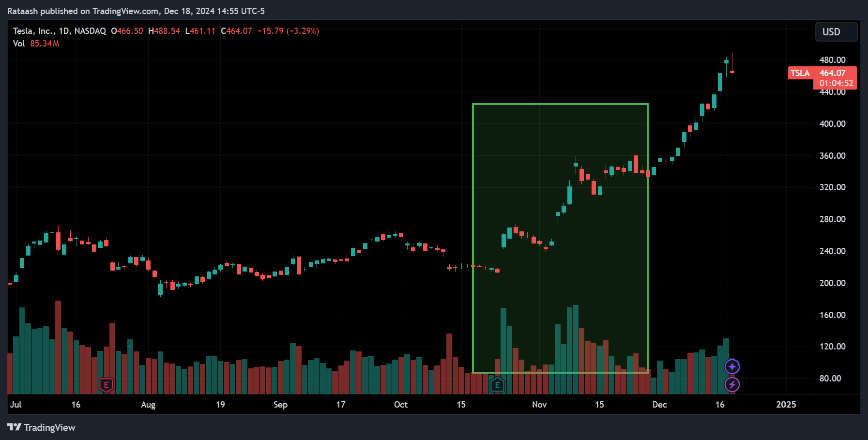Click the 17 date label on time axis
Screen dimensions: 868x440
pyautogui.click(x=341, y=405)
